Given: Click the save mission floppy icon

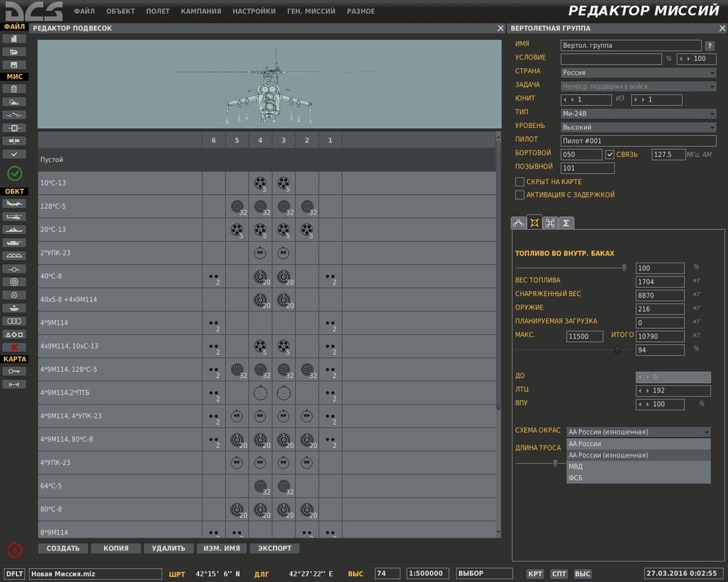Looking at the screenshot, I should pos(15,64).
